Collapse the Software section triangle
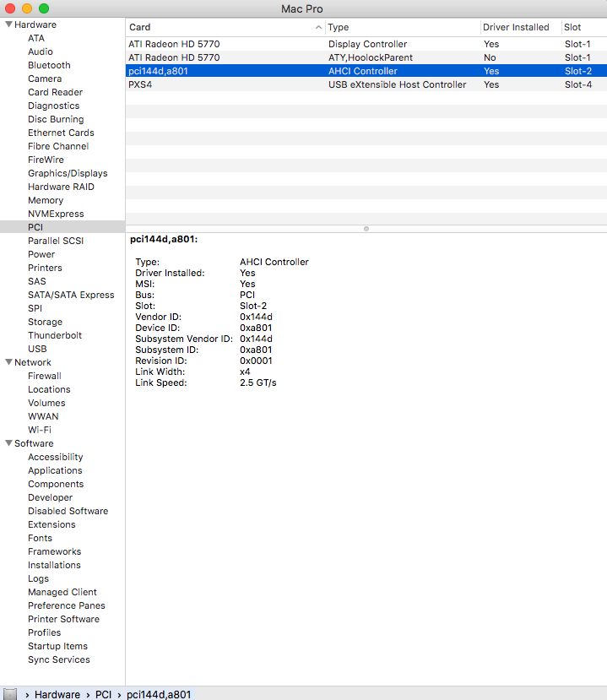Image resolution: width=607 pixels, height=700 pixels. [x=8, y=442]
